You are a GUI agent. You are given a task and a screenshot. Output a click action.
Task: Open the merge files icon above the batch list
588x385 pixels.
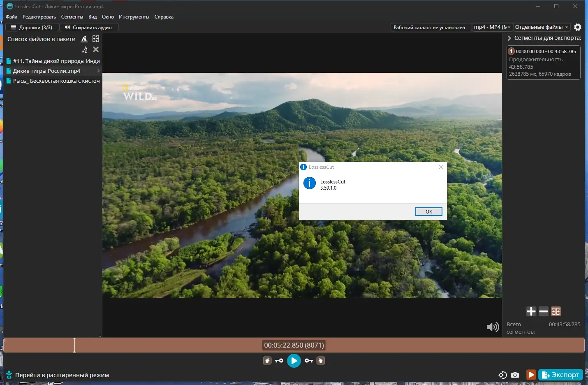point(96,39)
